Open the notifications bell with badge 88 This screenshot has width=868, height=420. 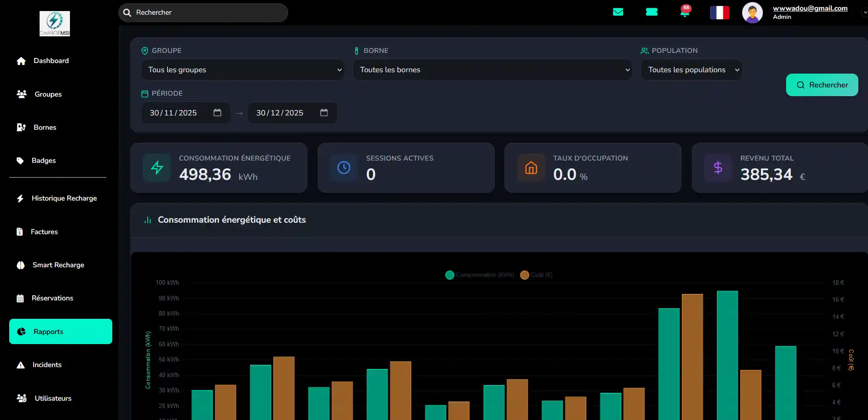pos(685,12)
